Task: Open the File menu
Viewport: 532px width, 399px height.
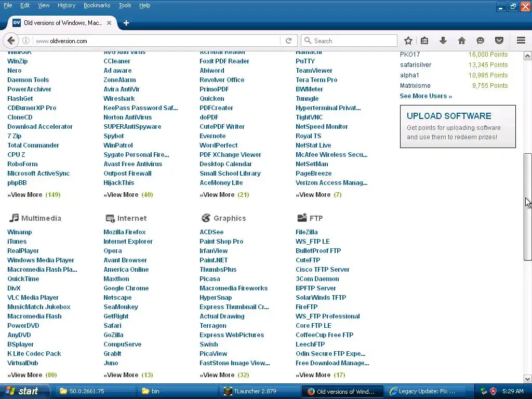Action: 8,5
